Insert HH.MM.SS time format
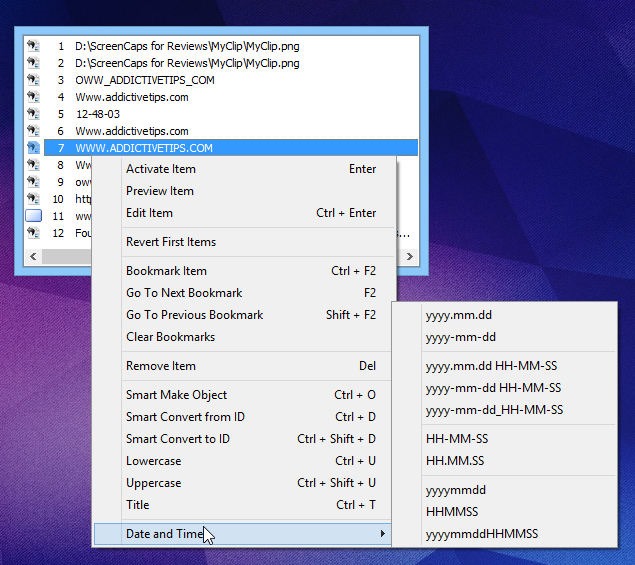 [x=505, y=461]
